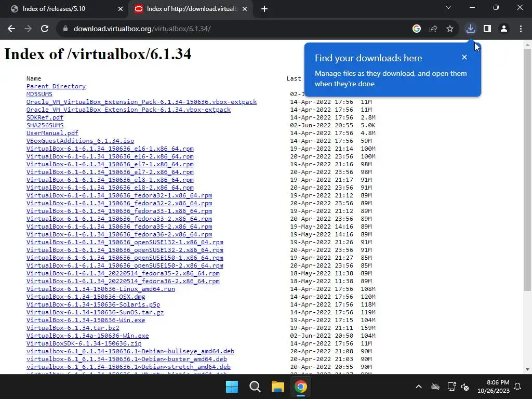
Task: Download VBoxGuestAdditions_6.1.34.iso
Action: [80, 141]
